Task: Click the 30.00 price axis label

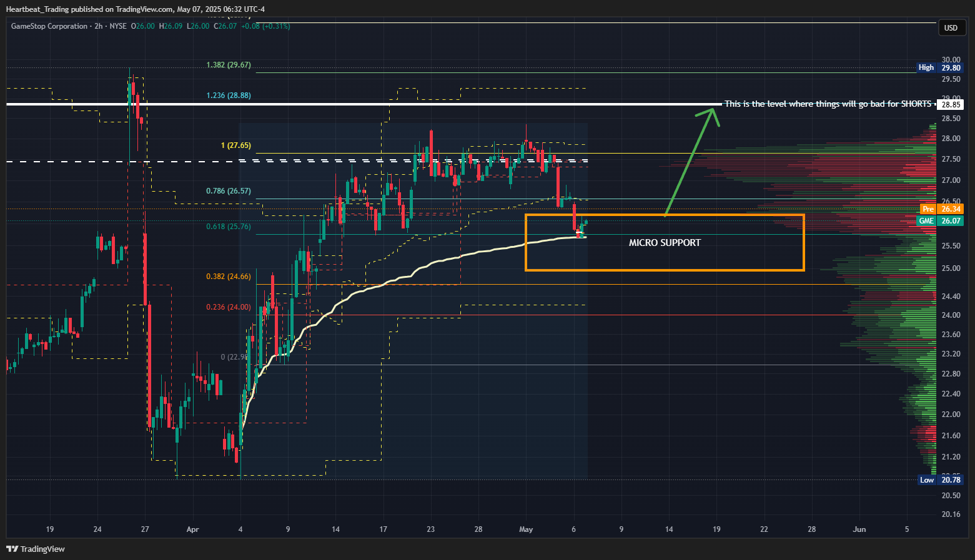Action: [x=951, y=60]
